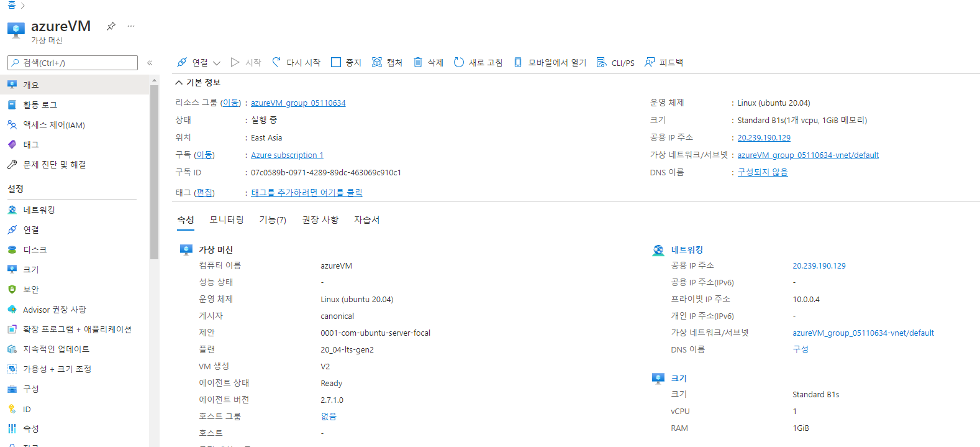980x447 pixels.
Task: Open vnet/default link under 네트워킹 properties
Action: [x=863, y=333]
